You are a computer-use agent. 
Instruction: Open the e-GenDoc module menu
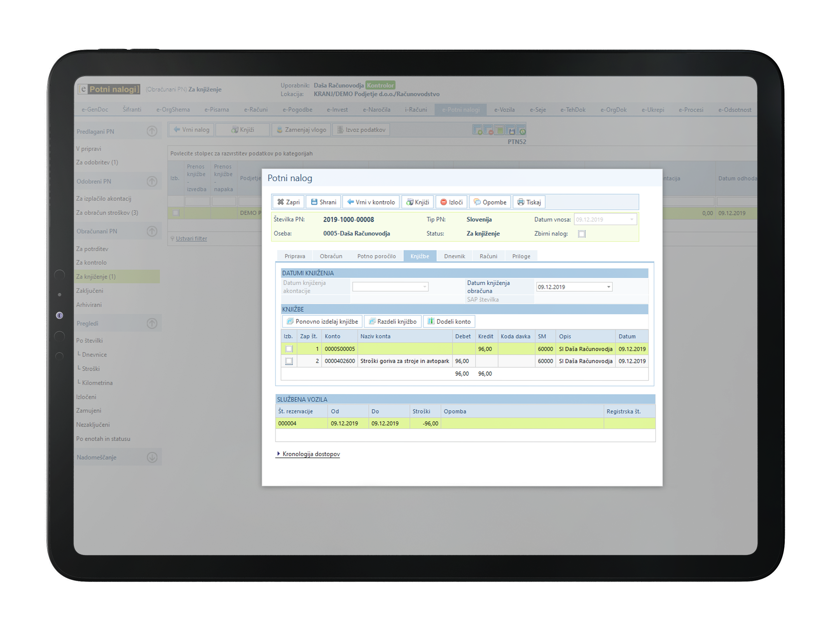(95, 110)
